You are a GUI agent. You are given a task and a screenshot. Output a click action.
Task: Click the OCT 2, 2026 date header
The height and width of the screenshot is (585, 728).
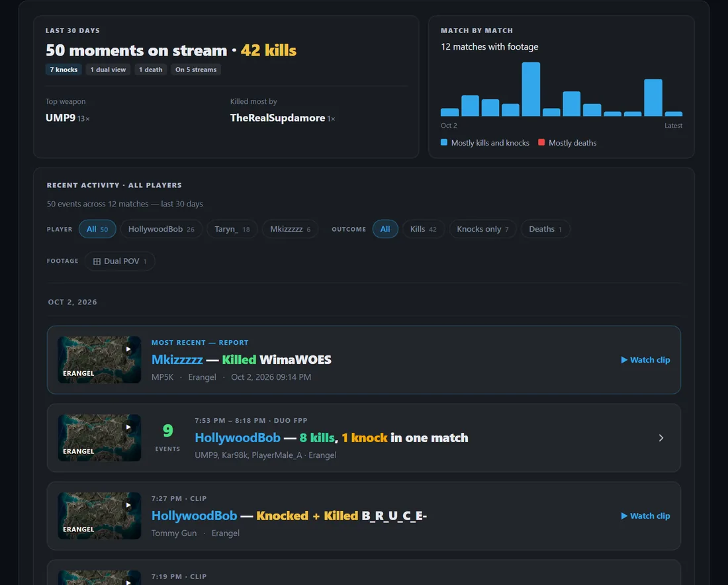click(x=72, y=302)
